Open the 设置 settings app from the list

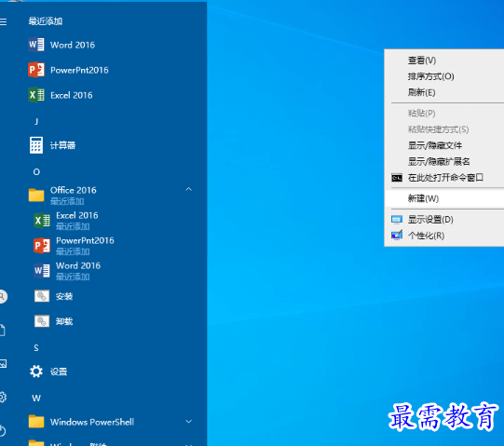[48, 372]
